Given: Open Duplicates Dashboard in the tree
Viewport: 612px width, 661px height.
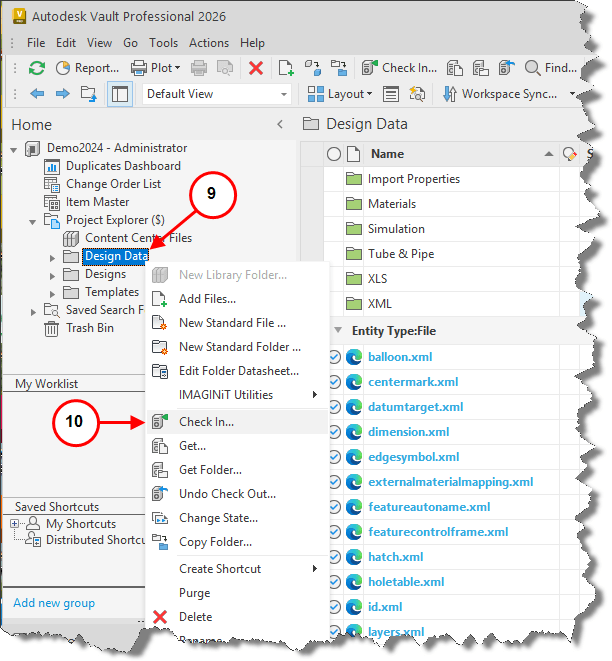Looking at the screenshot, I should pos(123,166).
